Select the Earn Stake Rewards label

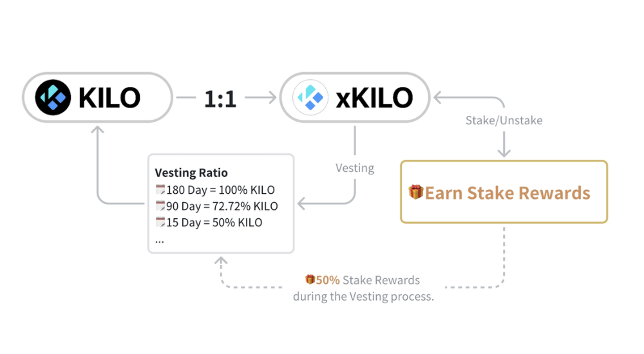tap(507, 192)
